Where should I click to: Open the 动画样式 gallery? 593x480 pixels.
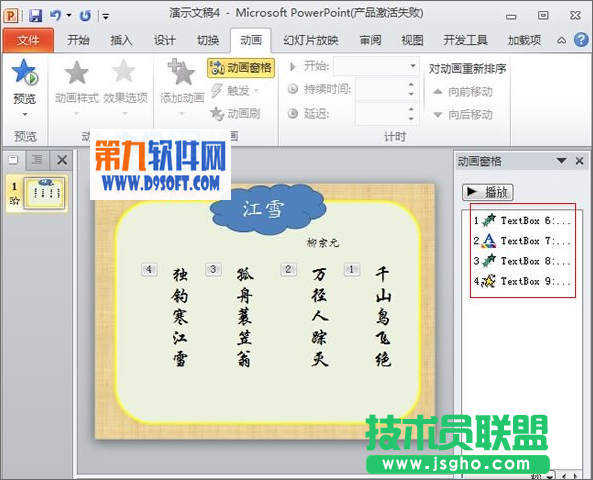point(76,87)
